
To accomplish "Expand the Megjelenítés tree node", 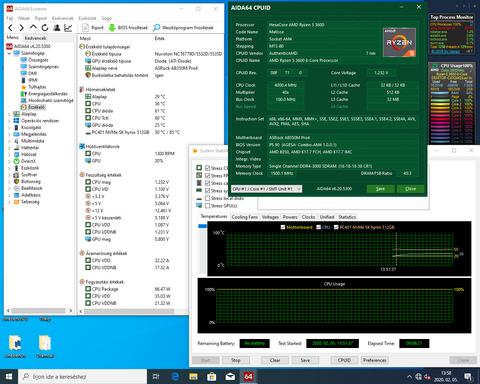I will point(9,134).
